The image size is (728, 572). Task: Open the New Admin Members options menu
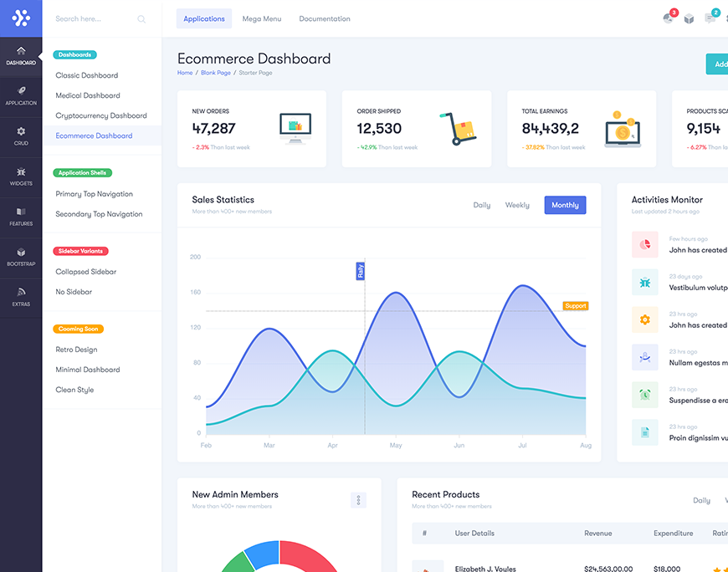tap(358, 500)
